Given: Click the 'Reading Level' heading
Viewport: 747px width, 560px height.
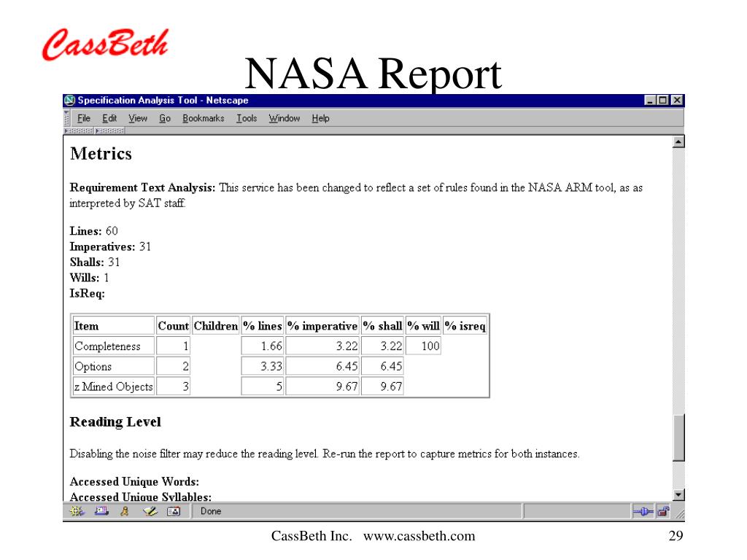Looking at the screenshot, I should tap(115, 422).
